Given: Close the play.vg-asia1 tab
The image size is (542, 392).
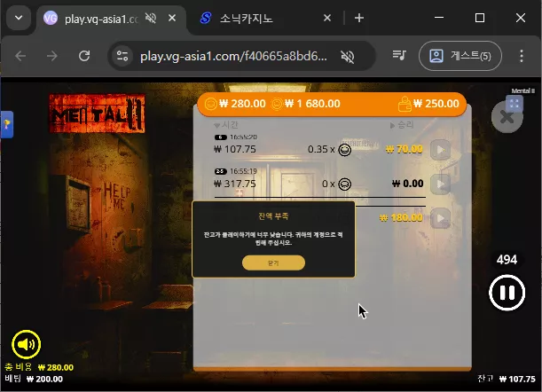Looking at the screenshot, I should point(172,18).
